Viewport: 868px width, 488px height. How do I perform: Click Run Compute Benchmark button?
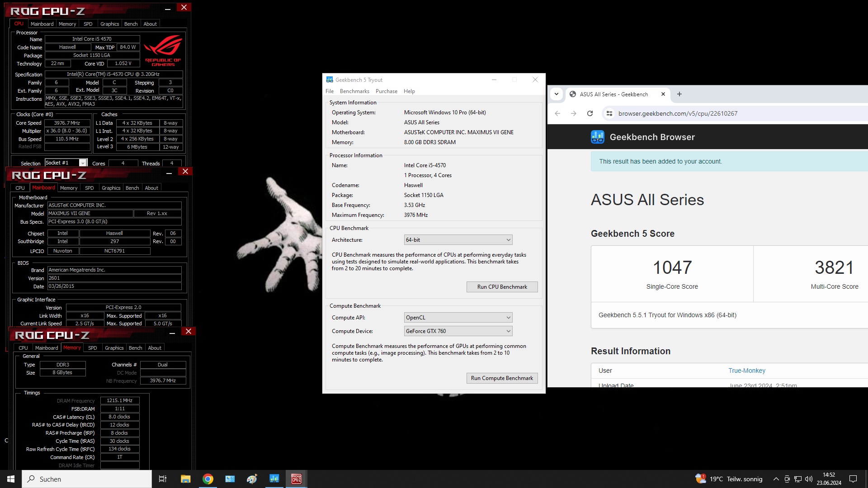pos(502,378)
